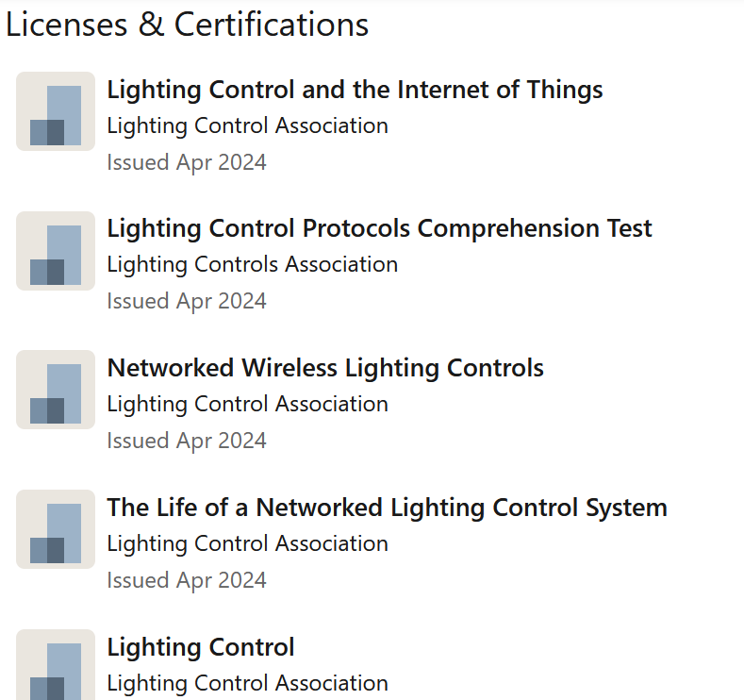Viewport: 744px width, 700px height.
Task: Click the logo beside the last Lighting Control entry
Action: tap(56, 665)
